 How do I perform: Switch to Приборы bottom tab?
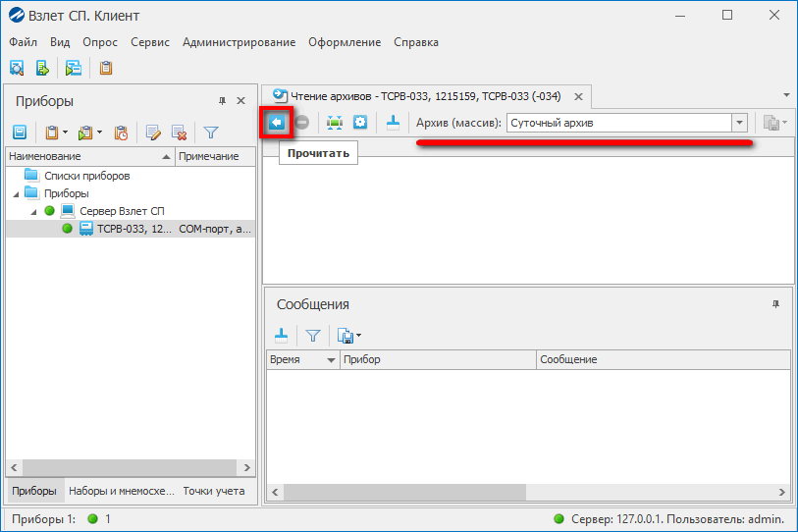(34, 492)
